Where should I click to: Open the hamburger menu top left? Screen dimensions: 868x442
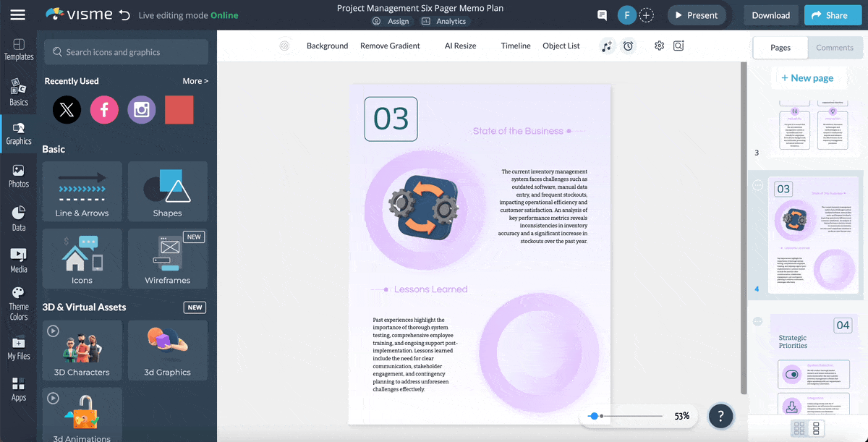[x=18, y=14]
